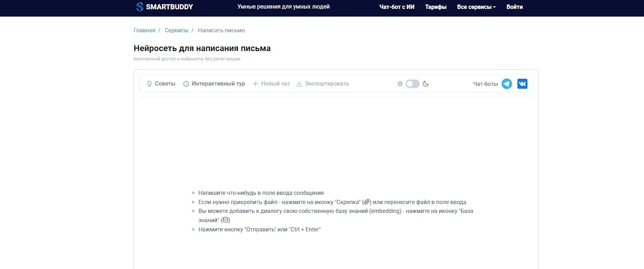Click the SMARTBUDDY brand name text
The width and height of the screenshot is (644, 269).
pos(169,7)
